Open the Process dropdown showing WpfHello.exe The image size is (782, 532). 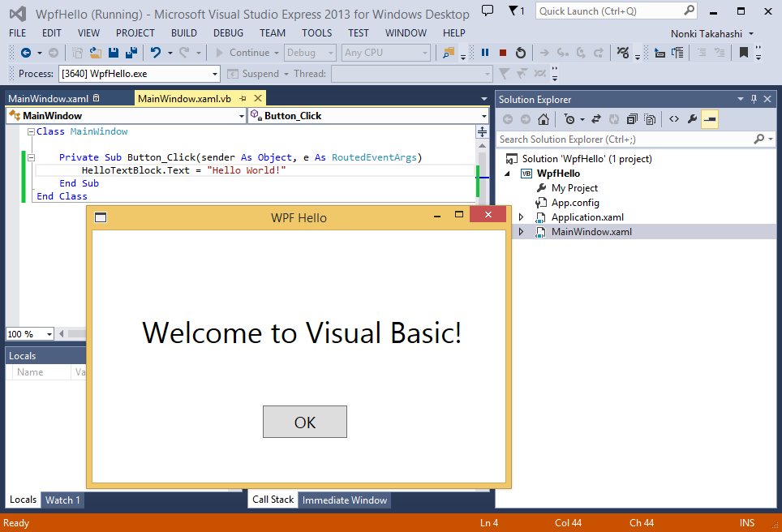pos(215,74)
